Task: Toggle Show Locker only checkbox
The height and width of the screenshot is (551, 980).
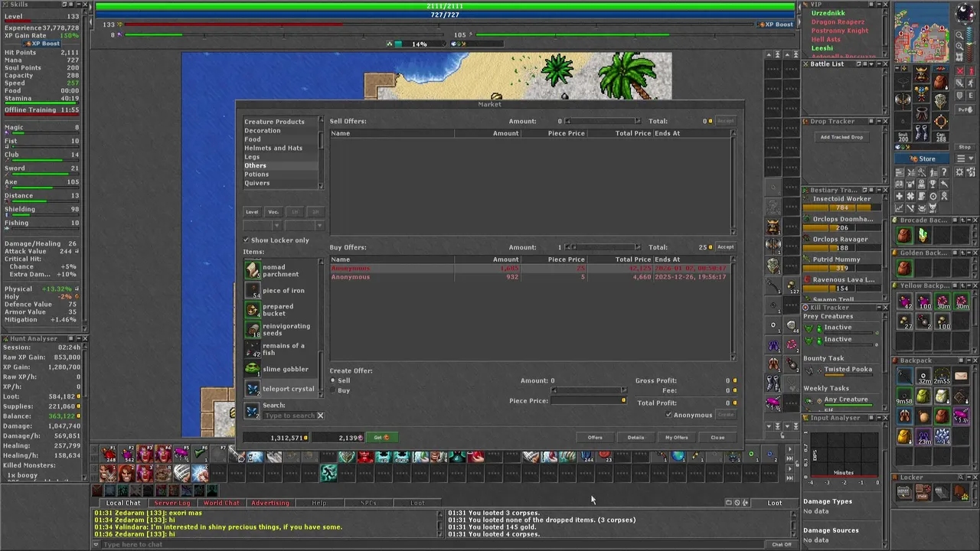Action: point(247,240)
